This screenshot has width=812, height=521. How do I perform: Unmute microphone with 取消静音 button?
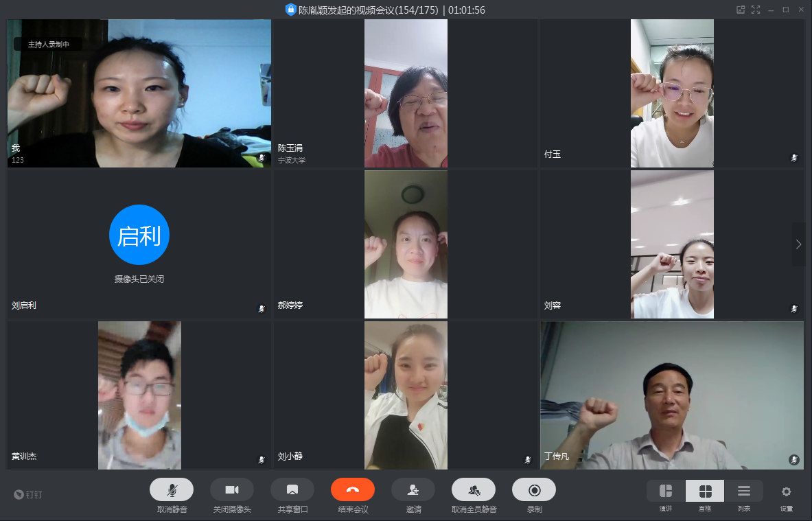(172, 490)
